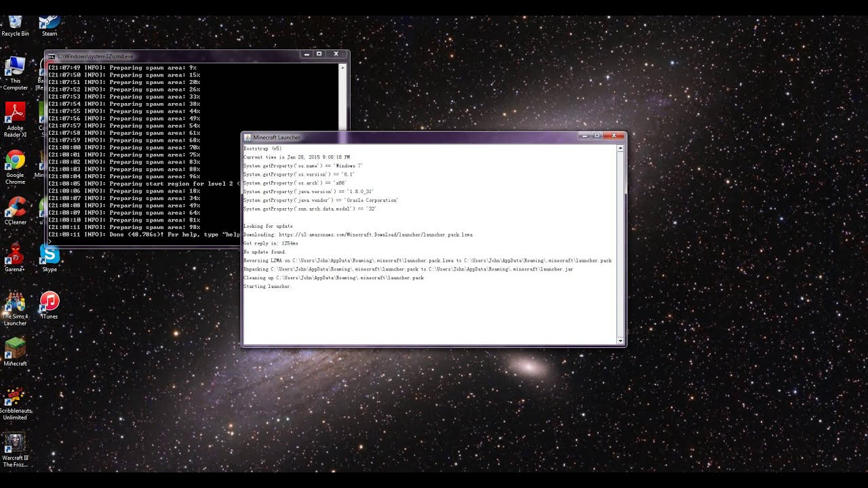Minimize the Minecraft Launcher window
This screenshot has height=488, width=868.
pos(585,136)
